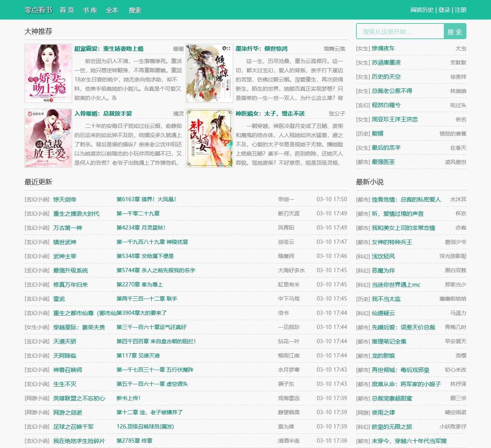Screen dimensions: 491x448
Task: Open the 书库 nav item
Action: click(90, 10)
